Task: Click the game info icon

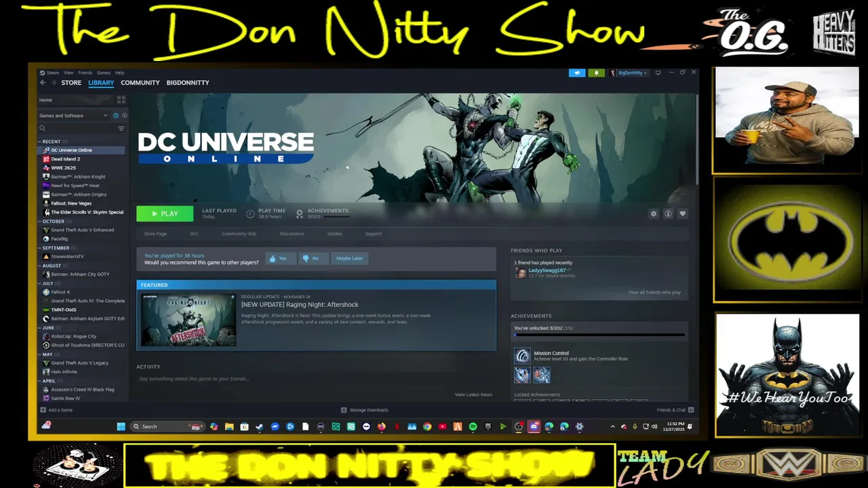Action: click(668, 213)
